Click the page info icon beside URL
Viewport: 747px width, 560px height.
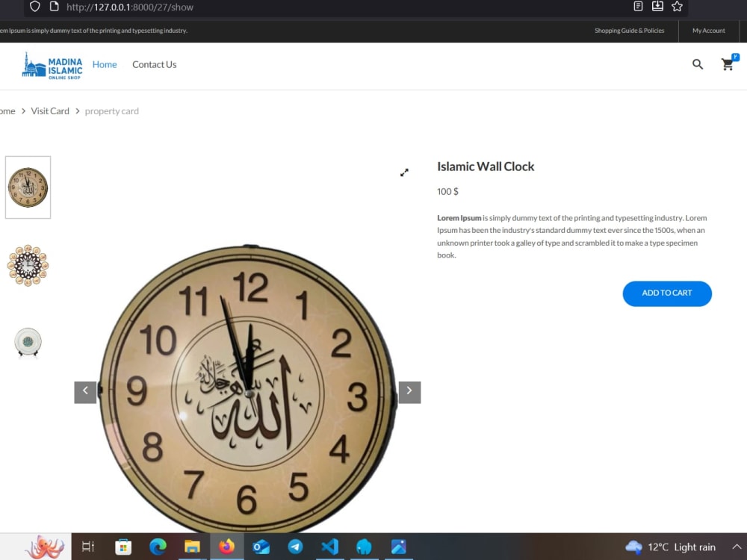coord(55,7)
